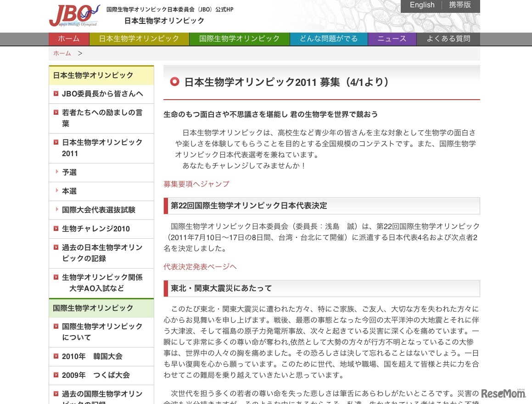The image size is (532, 404).
Task: Open the ニュース navigation tab
Action: point(392,39)
